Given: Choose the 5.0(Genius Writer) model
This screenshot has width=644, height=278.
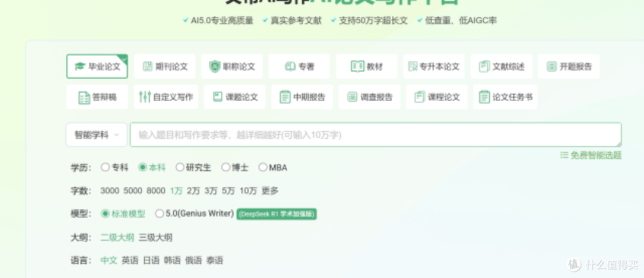Looking at the screenshot, I should [x=194, y=214].
